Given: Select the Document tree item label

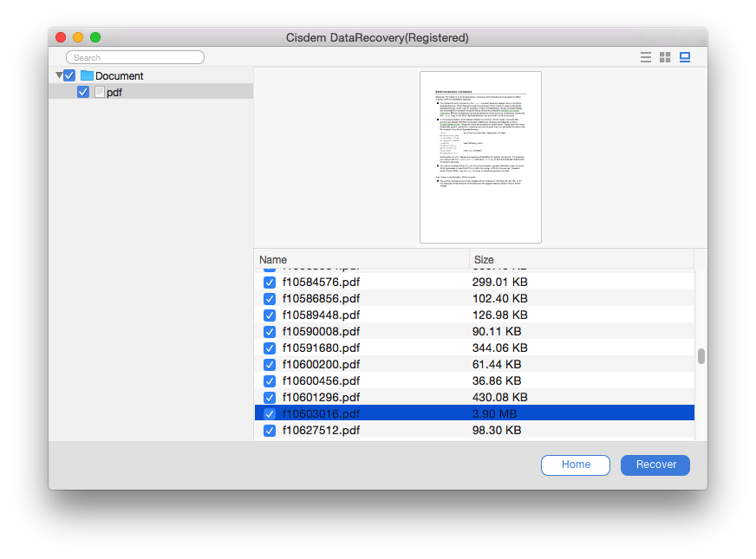Looking at the screenshot, I should pyautogui.click(x=119, y=75).
